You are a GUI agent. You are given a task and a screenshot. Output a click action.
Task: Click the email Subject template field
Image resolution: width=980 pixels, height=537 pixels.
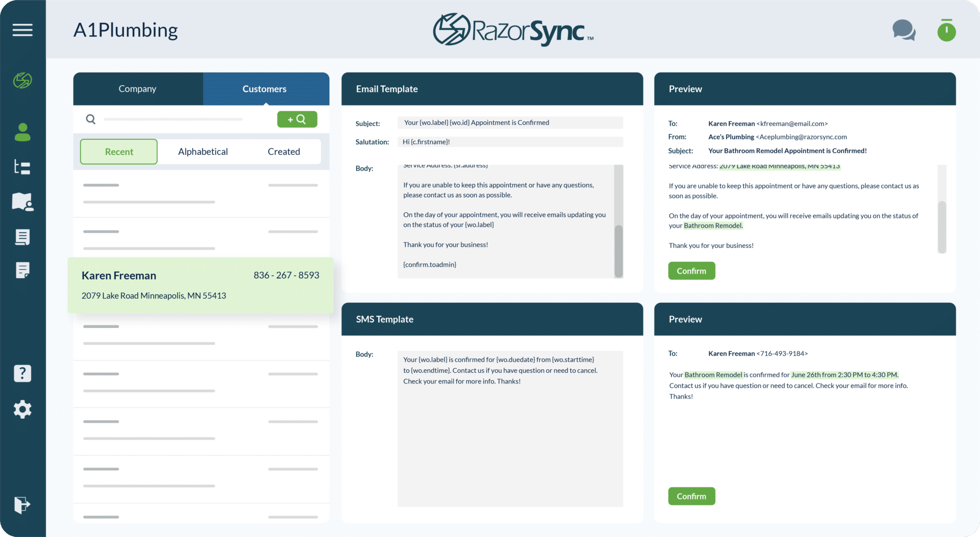click(x=510, y=122)
